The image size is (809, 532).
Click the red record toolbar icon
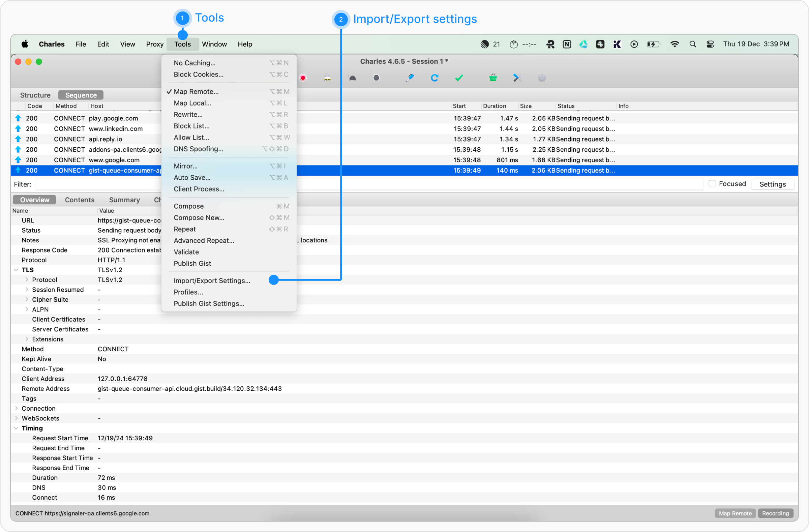coord(303,78)
